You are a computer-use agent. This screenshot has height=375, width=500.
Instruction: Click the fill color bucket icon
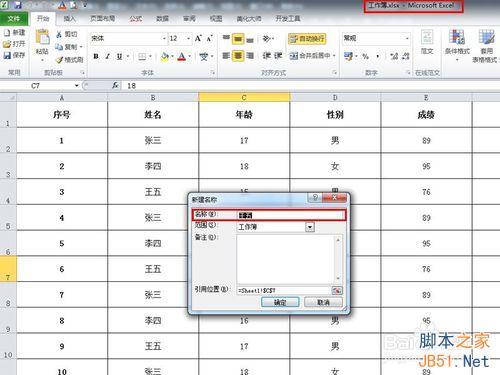(165, 57)
